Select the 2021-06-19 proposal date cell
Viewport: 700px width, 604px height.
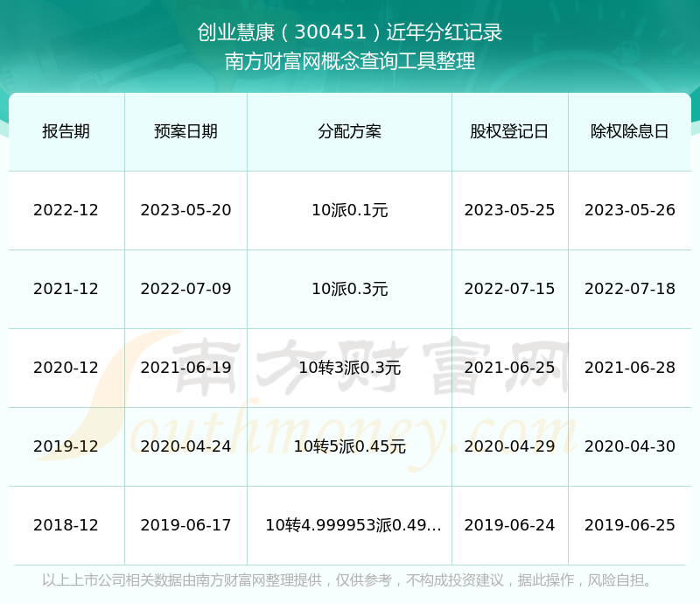click(x=185, y=368)
